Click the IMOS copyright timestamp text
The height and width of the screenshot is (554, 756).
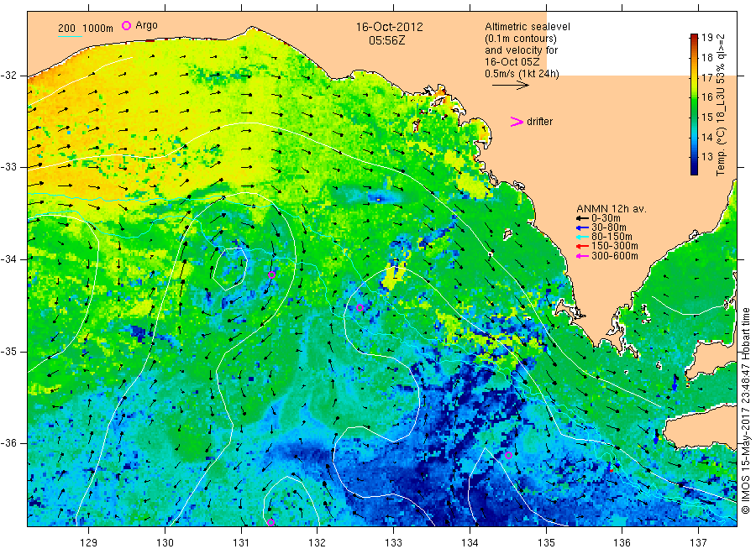click(x=746, y=411)
